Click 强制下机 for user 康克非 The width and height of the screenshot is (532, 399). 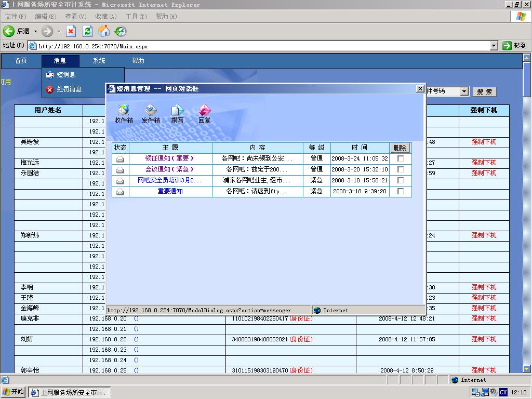pyautogui.click(x=484, y=318)
